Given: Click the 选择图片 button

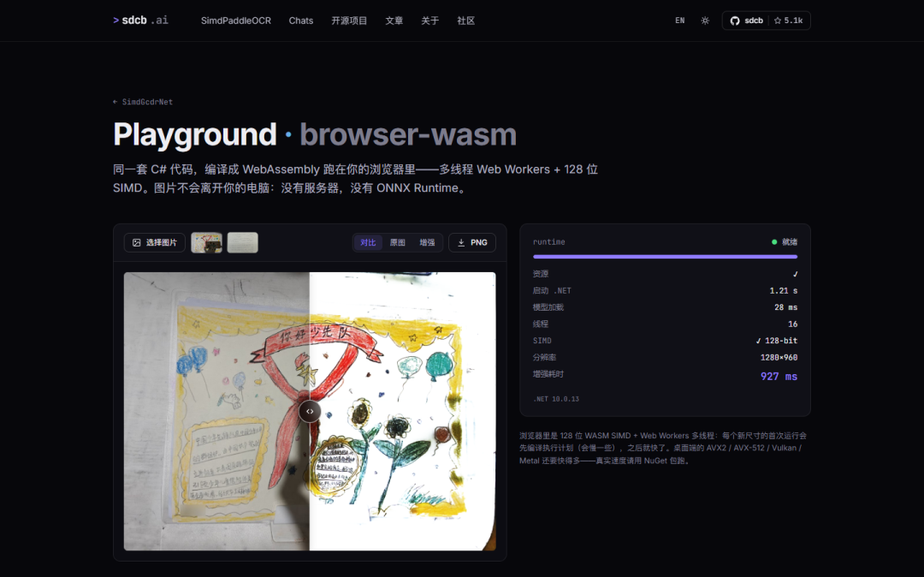Looking at the screenshot, I should pos(154,243).
